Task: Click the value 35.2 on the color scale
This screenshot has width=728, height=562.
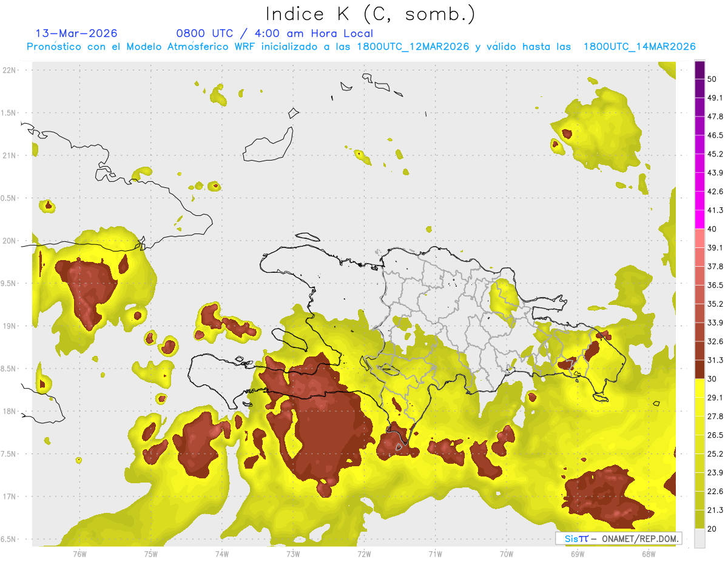Action: [715, 304]
